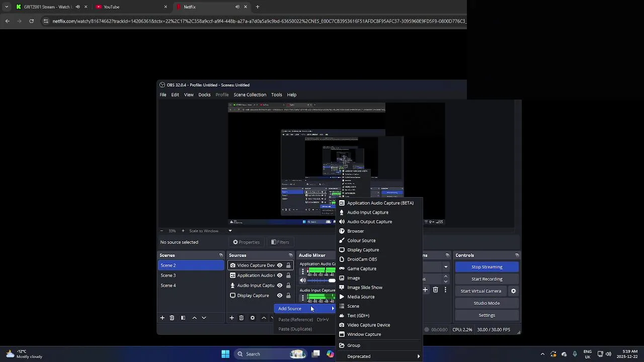644x362 pixels.
Task: Hide the Video Capture Device source
Action: point(280,265)
